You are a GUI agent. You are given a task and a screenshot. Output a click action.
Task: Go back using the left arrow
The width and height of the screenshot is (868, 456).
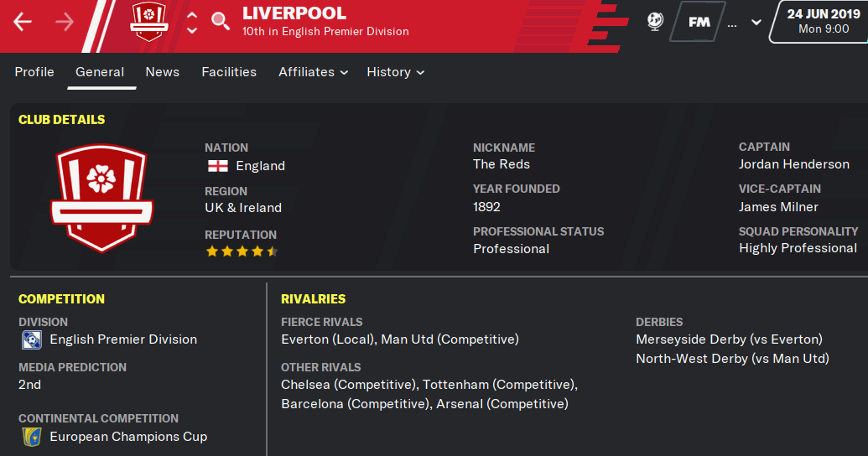[x=22, y=22]
